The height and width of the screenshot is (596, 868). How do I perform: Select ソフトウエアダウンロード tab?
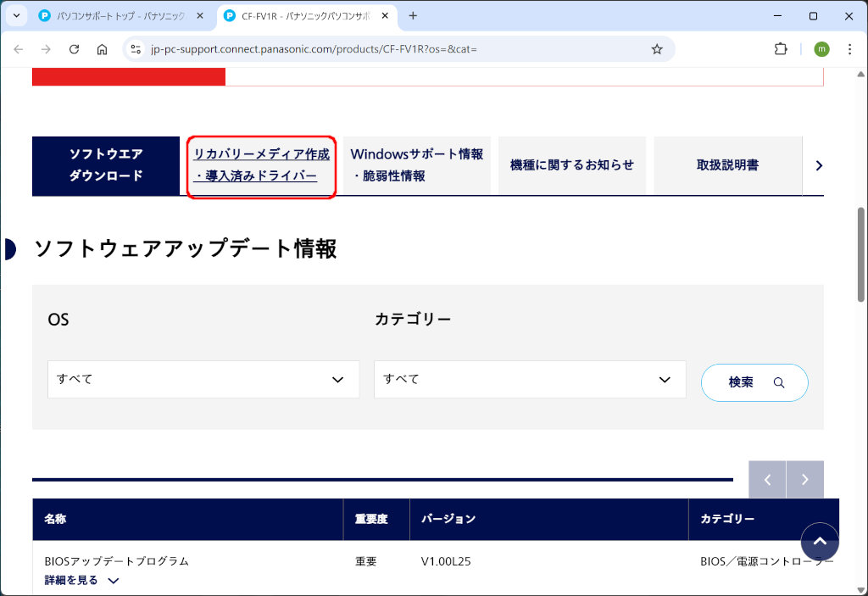pyautogui.click(x=106, y=165)
